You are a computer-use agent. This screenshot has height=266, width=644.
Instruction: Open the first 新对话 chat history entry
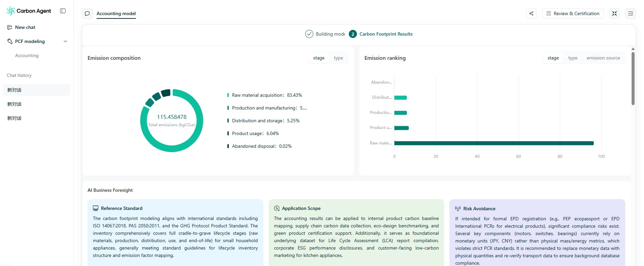pyautogui.click(x=37, y=90)
